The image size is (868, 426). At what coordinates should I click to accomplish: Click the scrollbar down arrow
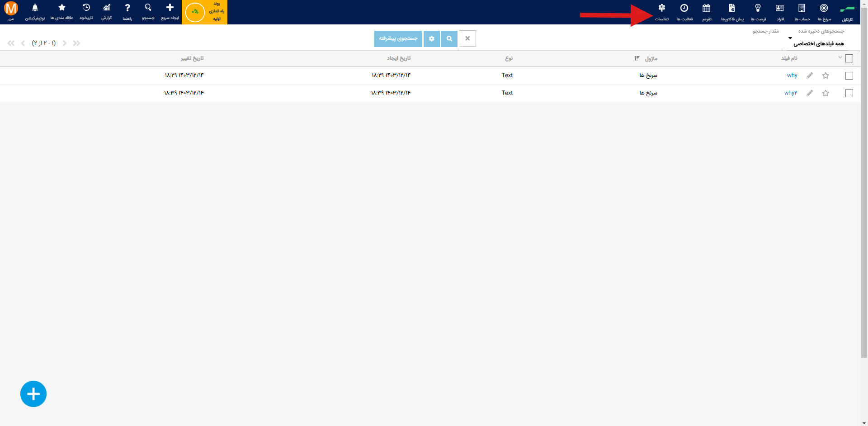coord(864,423)
